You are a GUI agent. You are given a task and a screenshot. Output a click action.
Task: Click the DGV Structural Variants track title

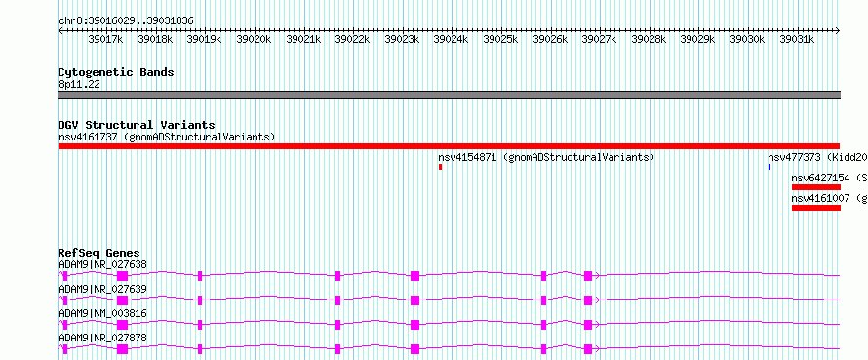click(137, 125)
